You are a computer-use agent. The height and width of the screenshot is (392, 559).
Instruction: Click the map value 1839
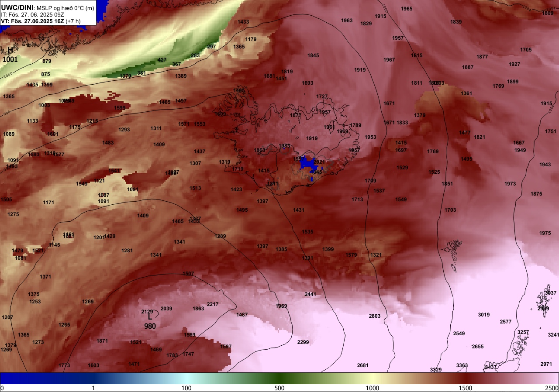click(x=456, y=22)
